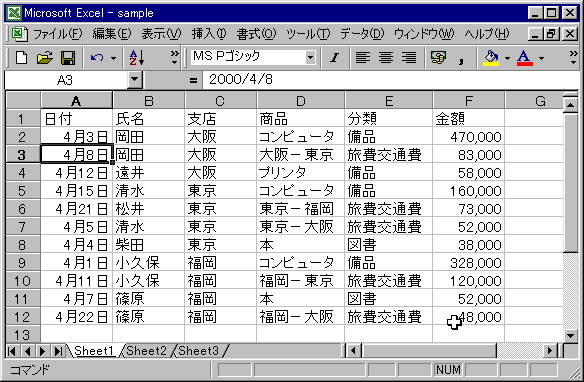Select column F header
This screenshot has width=584, height=382.
click(x=469, y=101)
